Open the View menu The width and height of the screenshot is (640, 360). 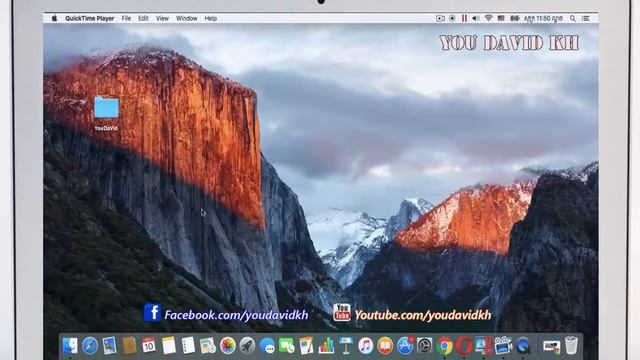[162, 18]
